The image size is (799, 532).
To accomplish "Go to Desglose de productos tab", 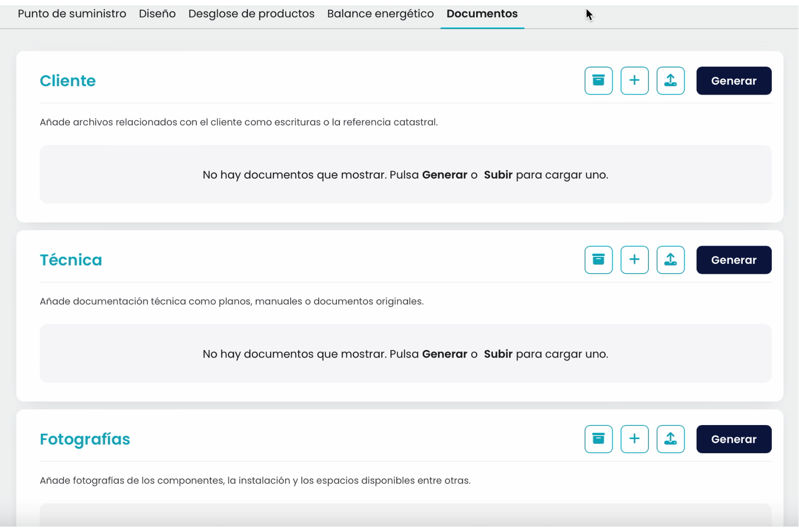I will pos(251,14).
